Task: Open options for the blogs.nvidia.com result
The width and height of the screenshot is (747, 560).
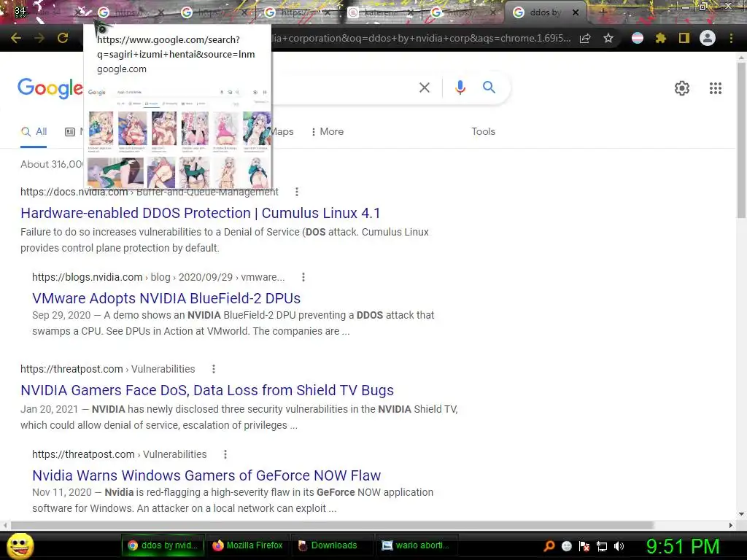Action: pos(303,277)
